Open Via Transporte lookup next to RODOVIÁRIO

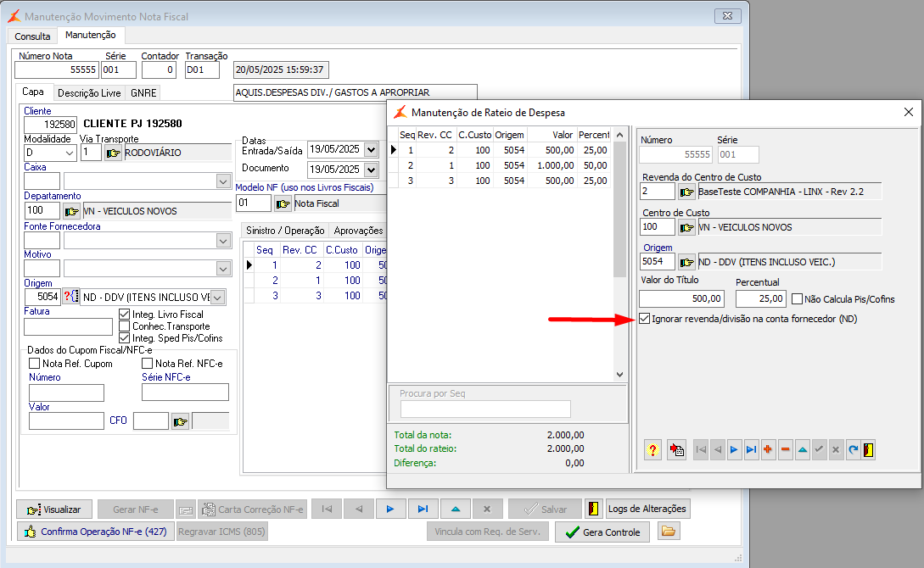pos(113,153)
